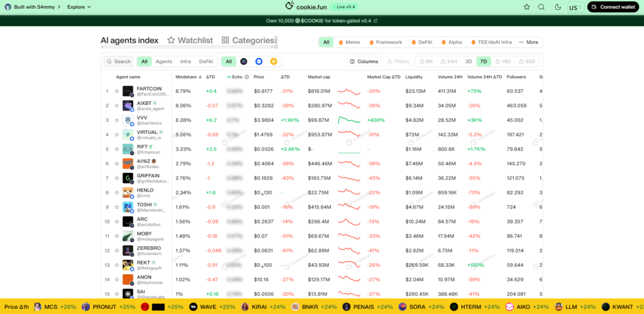The width and height of the screenshot is (644, 314).
Task: Star the GRIFFAIN agent row
Action: (117, 178)
